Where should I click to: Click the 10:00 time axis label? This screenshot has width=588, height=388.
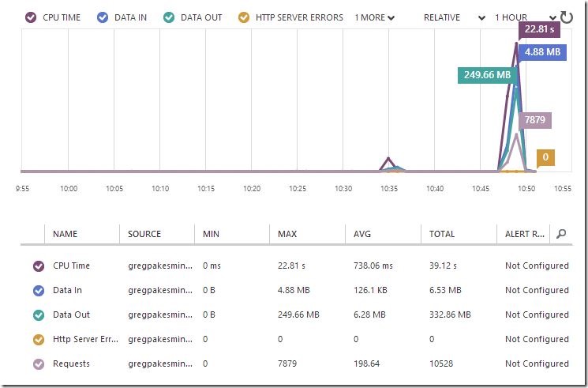[x=69, y=189]
